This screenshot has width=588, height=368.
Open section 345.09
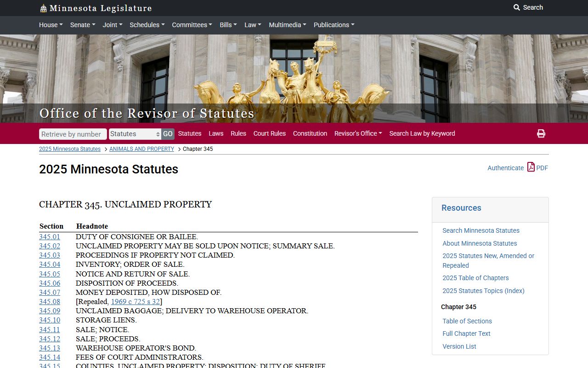point(50,311)
